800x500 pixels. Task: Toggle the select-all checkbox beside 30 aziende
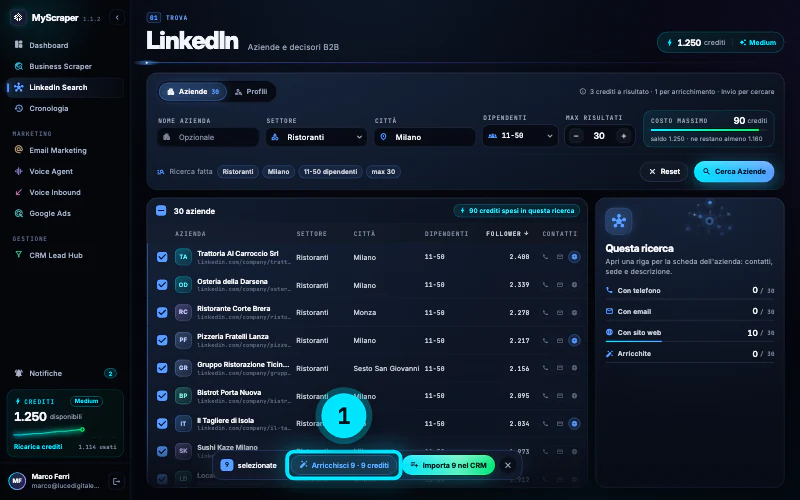point(161,211)
